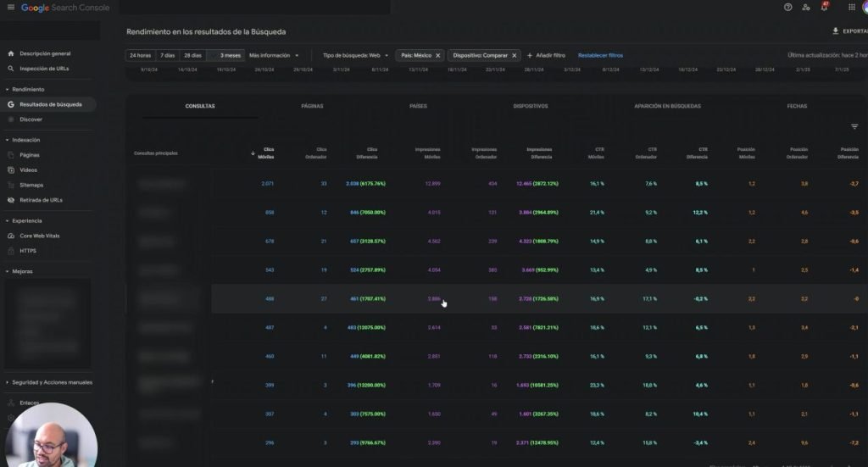The height and width of the screenshot is (467, 868).
Task: Select the 3 meses date range
Action: 227,55
